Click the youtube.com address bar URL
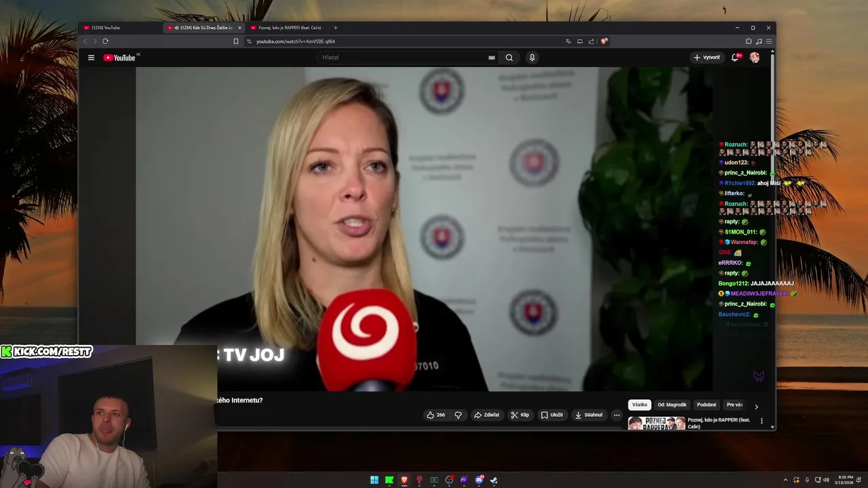The height and width of the screenshot is (488, 868). (x=296, y=41)
